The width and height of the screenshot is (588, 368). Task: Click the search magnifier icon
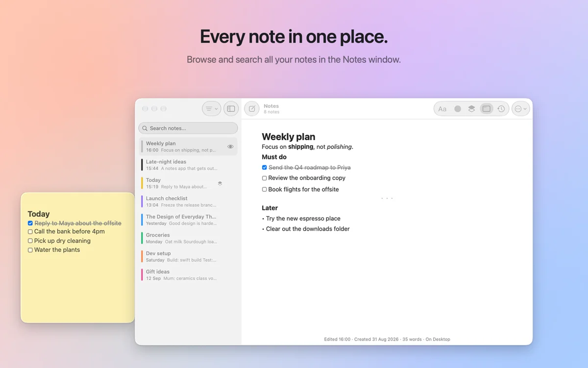tap(145, 129)
